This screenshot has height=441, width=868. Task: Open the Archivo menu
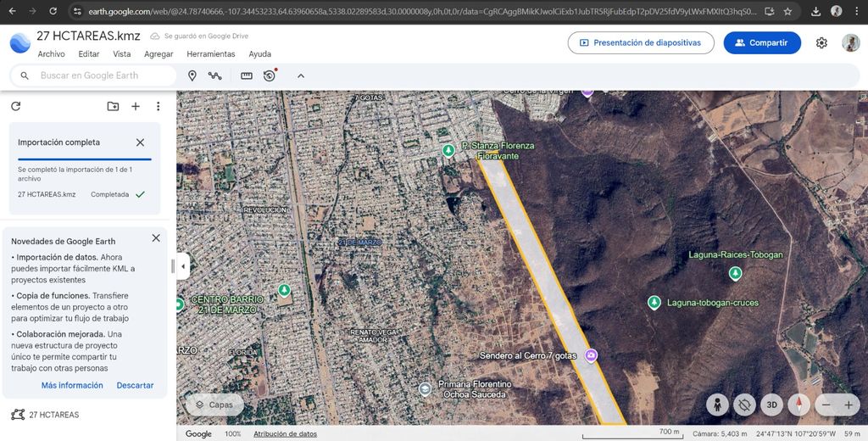click(51, 53)
